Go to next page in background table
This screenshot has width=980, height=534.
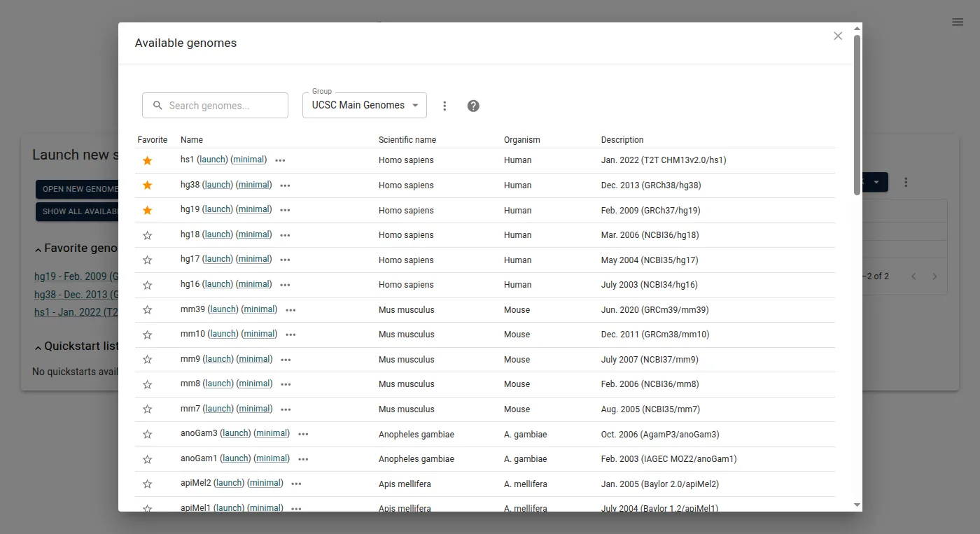934,276
